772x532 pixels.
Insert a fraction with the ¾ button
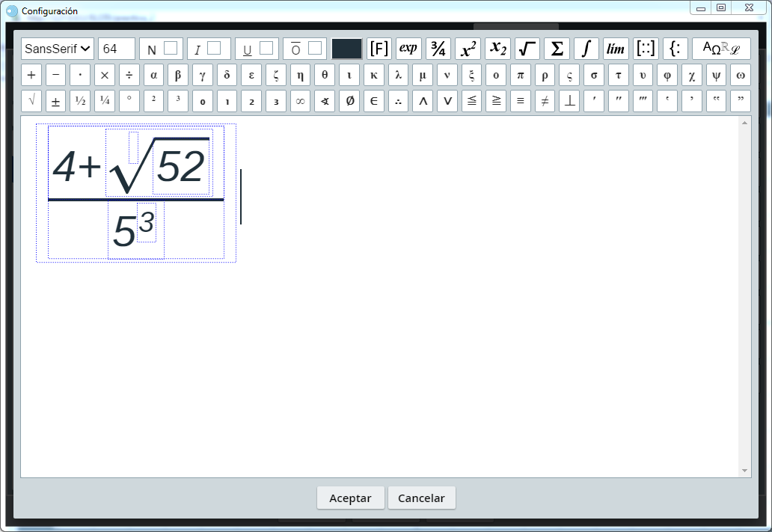(x=438, y=49)
